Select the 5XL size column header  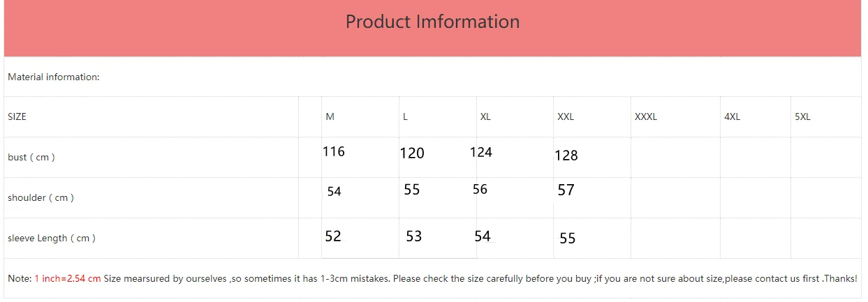pyautogui.click(x=802, y=116)
